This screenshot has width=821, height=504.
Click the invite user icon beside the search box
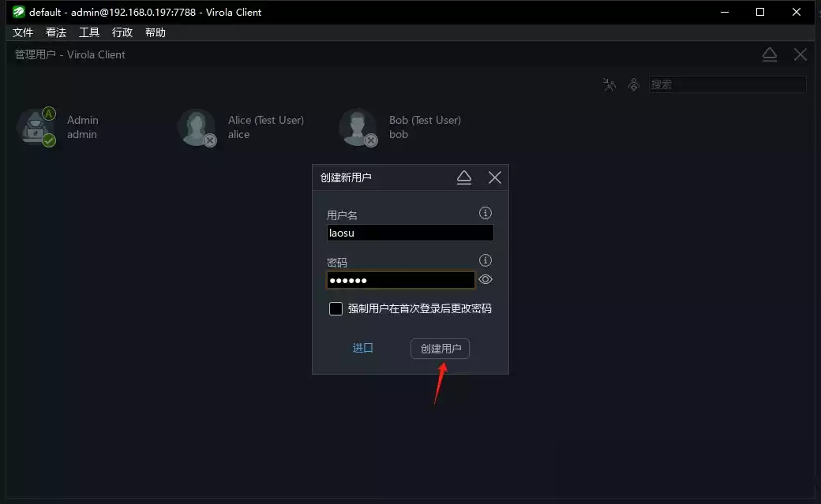pyautogui.click(x=634, y=84)
